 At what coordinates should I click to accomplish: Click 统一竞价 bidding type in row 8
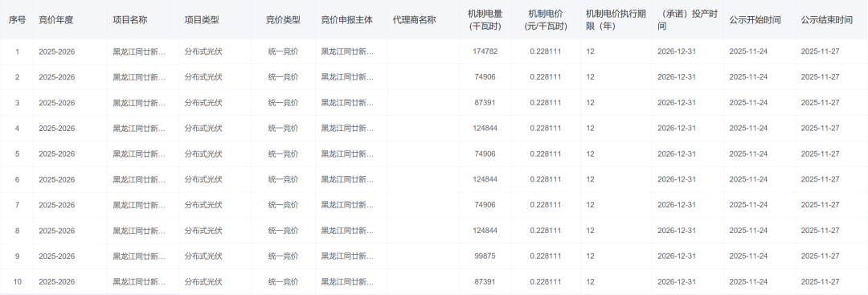[x=283, y=231]
